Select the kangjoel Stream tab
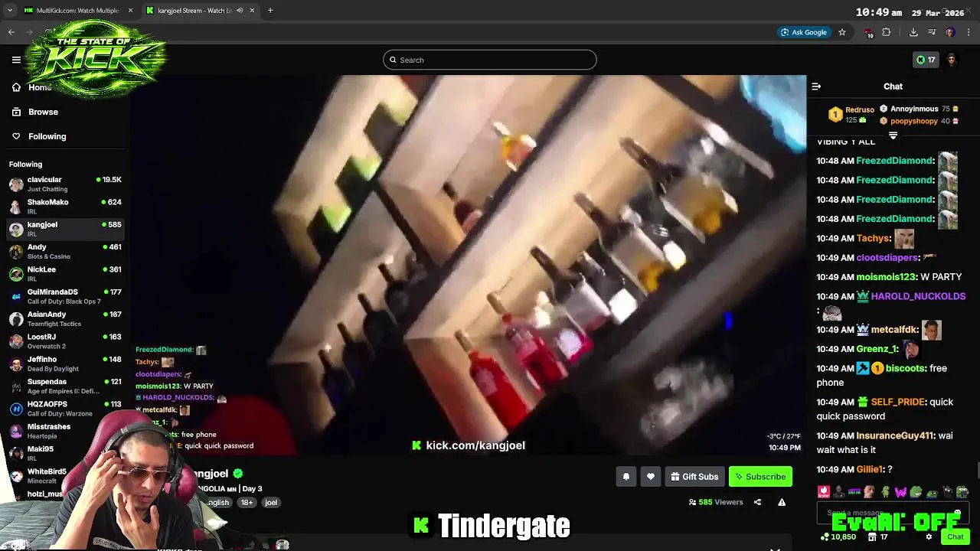Image resolution: width=980 pixels, height=551 pixels. tap(201, 11)
